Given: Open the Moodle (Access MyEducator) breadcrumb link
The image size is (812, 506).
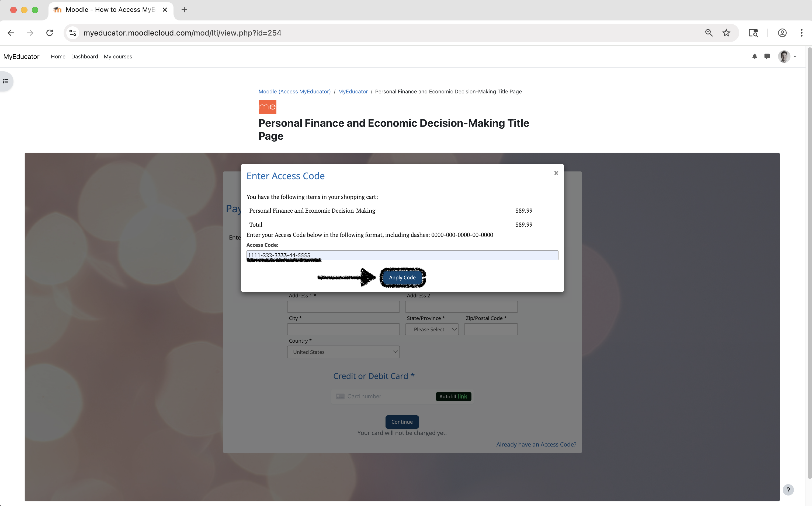Looking at the screenshot, I should click(x=294, y=91).
